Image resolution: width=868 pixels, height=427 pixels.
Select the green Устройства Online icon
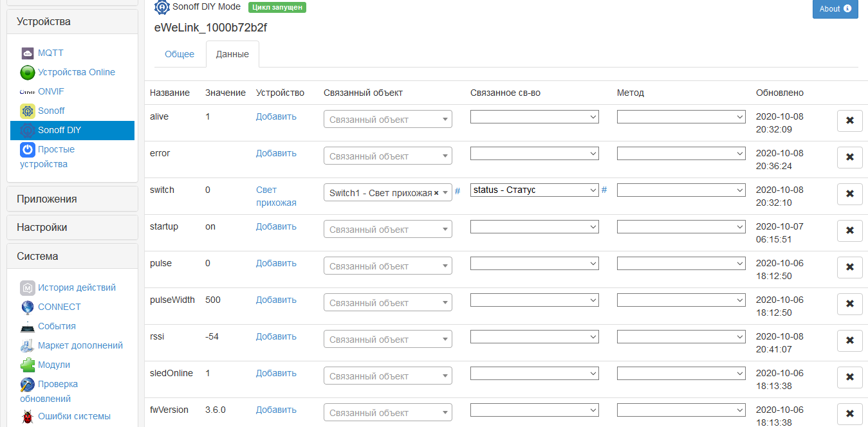point(27,72)
